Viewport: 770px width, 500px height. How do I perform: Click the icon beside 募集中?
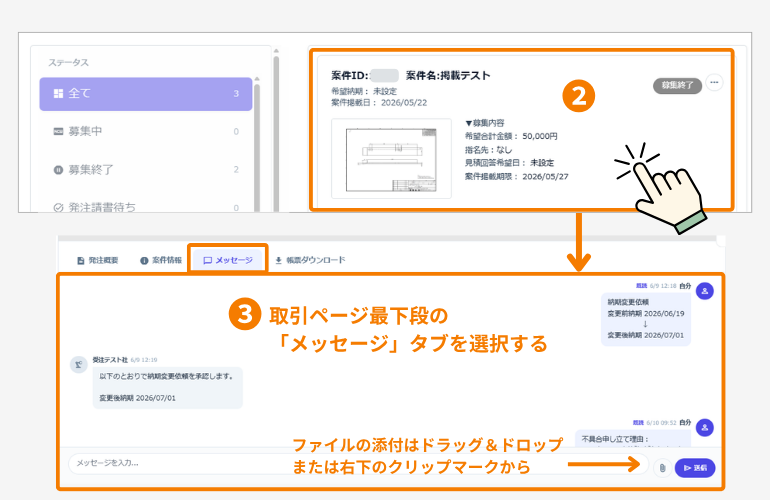coord(58,132)
